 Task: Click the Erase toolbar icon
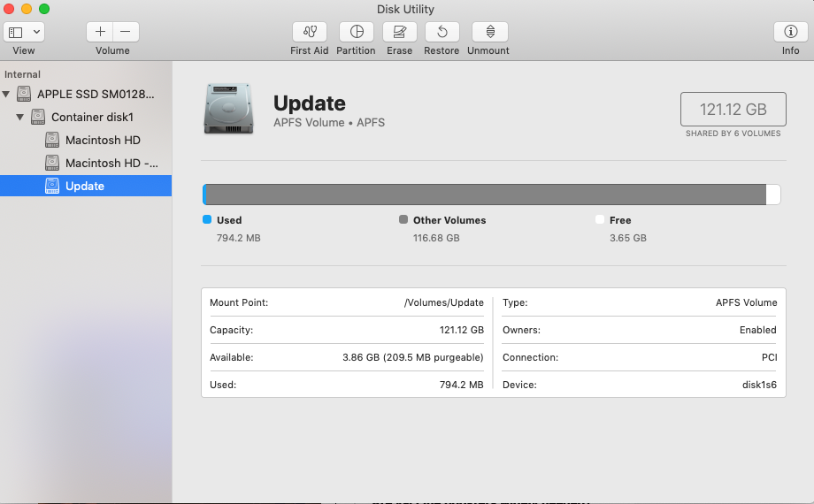click(x=399, y=32)
